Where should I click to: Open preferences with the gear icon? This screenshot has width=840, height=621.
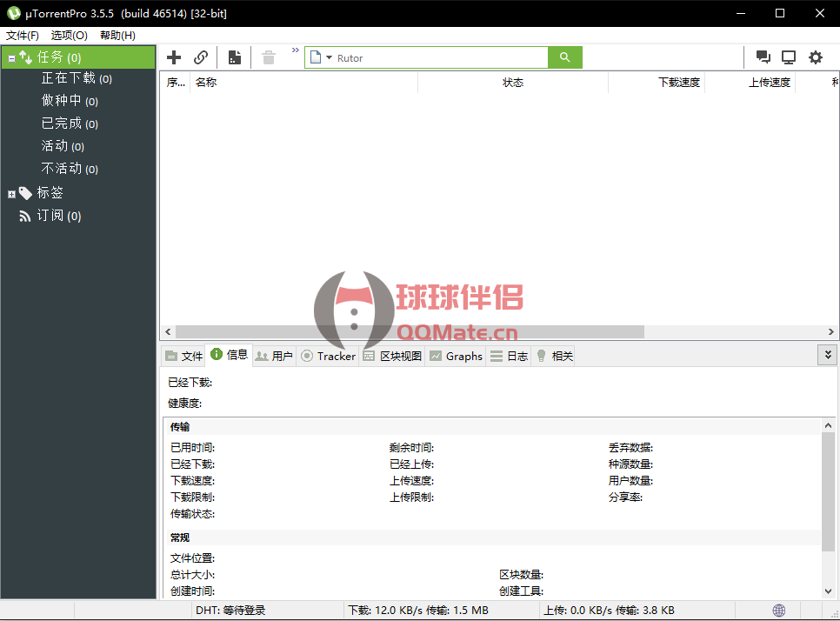pos(815,57)
